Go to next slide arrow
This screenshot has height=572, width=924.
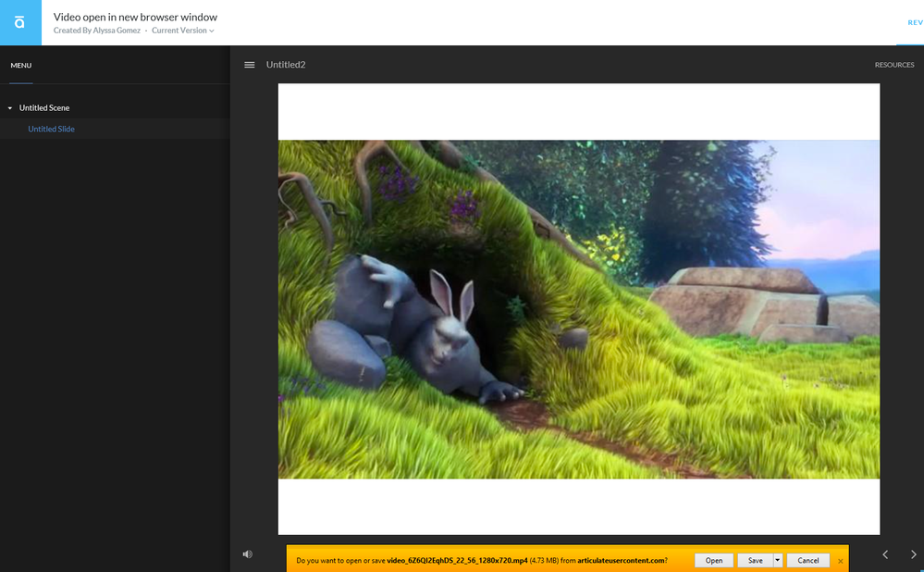click(x=914, y=554)
